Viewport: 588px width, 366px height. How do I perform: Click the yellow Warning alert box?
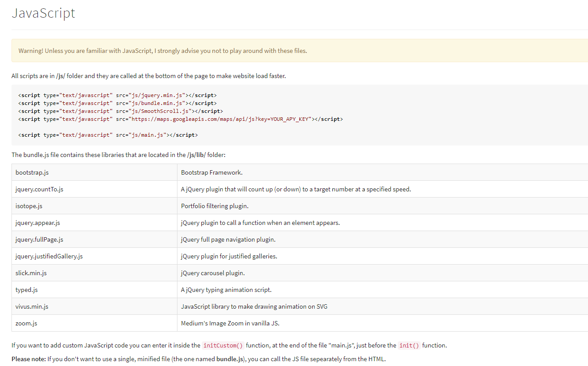[299, 51]
